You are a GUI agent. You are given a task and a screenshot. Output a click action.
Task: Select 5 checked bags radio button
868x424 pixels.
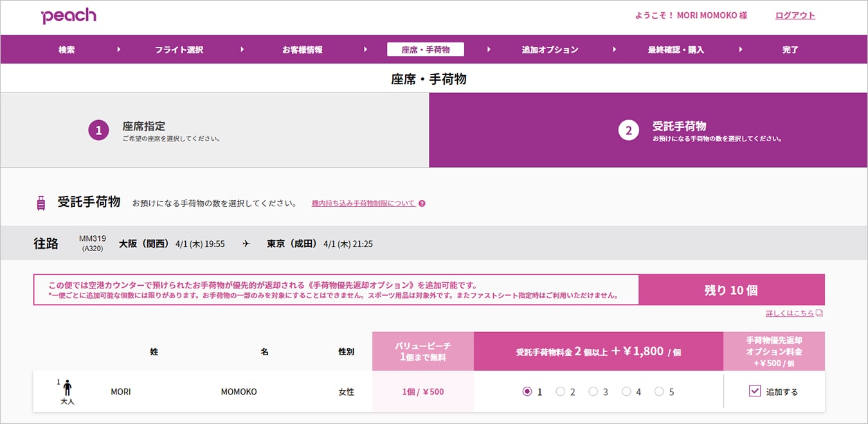pos(659,391)
